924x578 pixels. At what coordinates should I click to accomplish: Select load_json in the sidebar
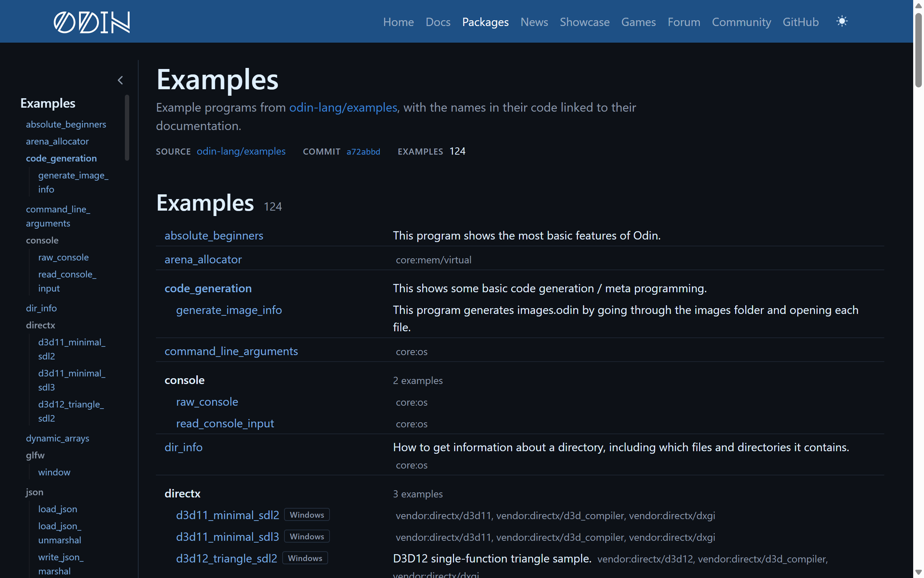tap(58, 509)
